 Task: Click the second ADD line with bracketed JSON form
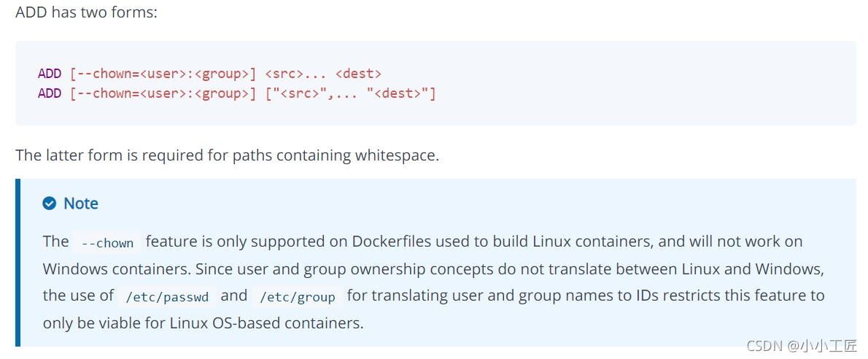point(237,93)
